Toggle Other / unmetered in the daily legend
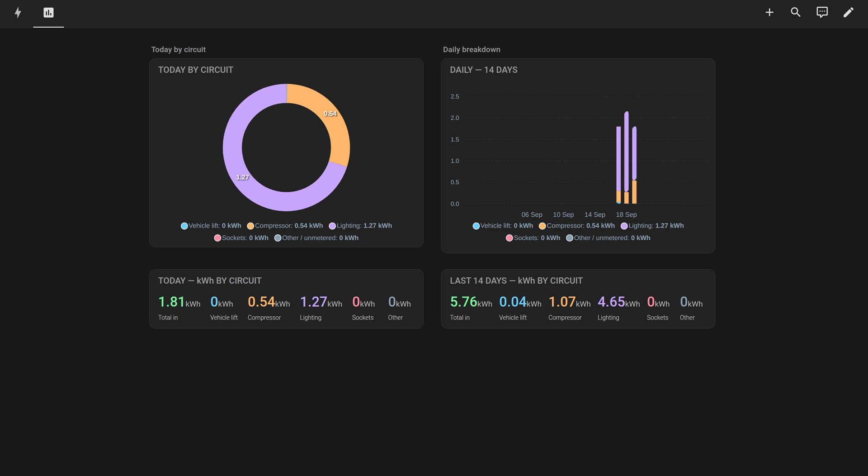 point(608,238)
